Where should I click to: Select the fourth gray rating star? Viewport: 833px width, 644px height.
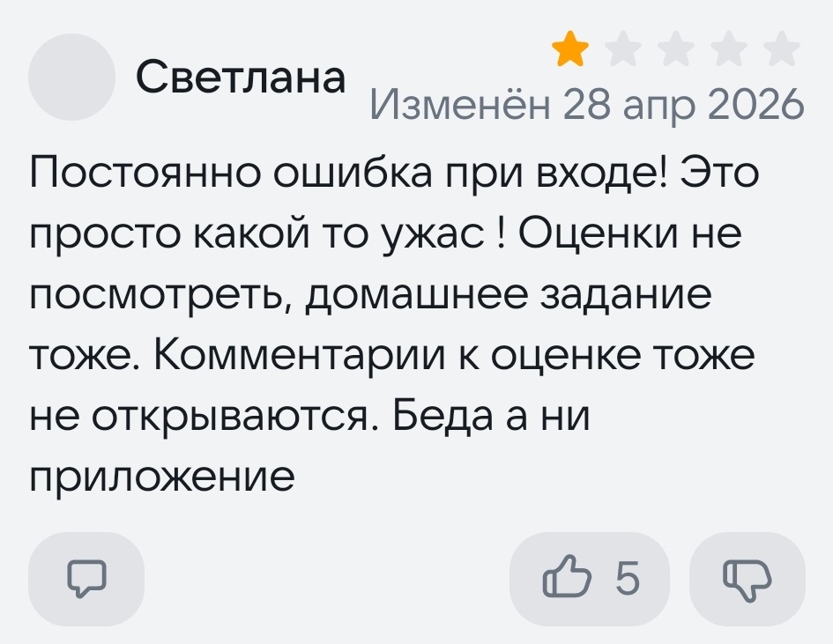(729, 48)
